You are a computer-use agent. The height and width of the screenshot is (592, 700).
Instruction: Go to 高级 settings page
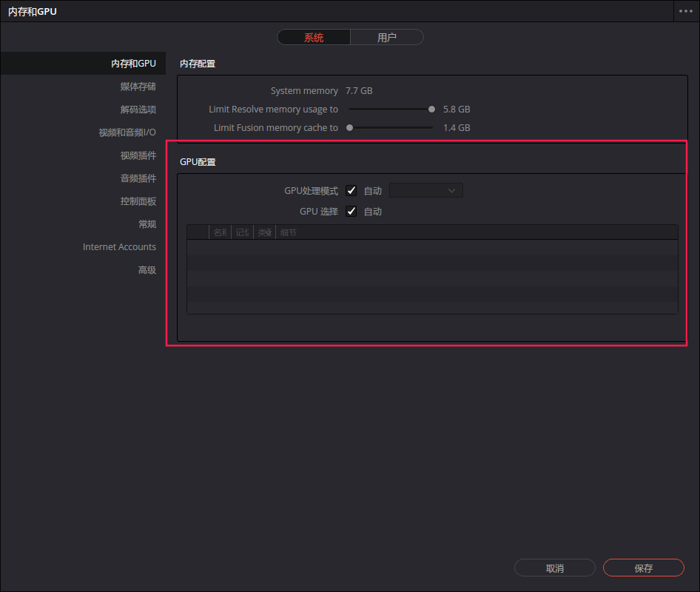pos(147,270)
